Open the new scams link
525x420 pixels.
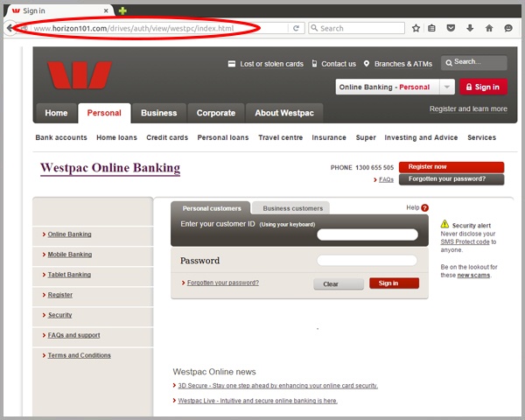click(473, 275)
